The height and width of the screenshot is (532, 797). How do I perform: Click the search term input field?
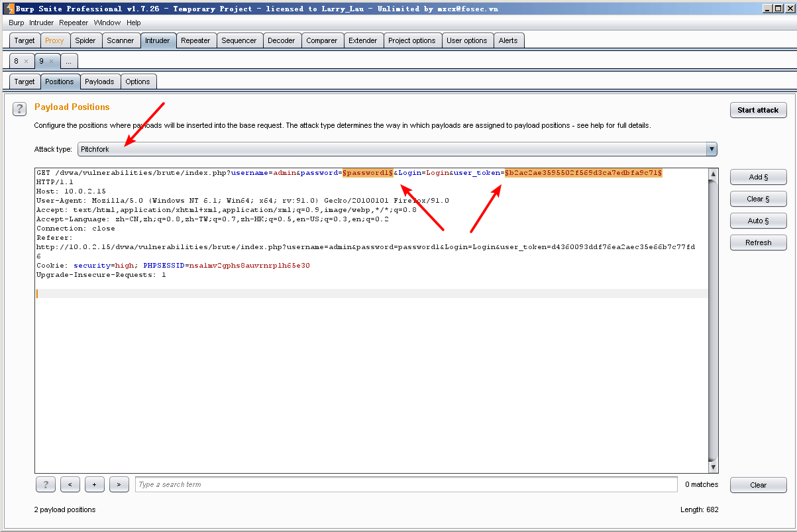[406, 484]
